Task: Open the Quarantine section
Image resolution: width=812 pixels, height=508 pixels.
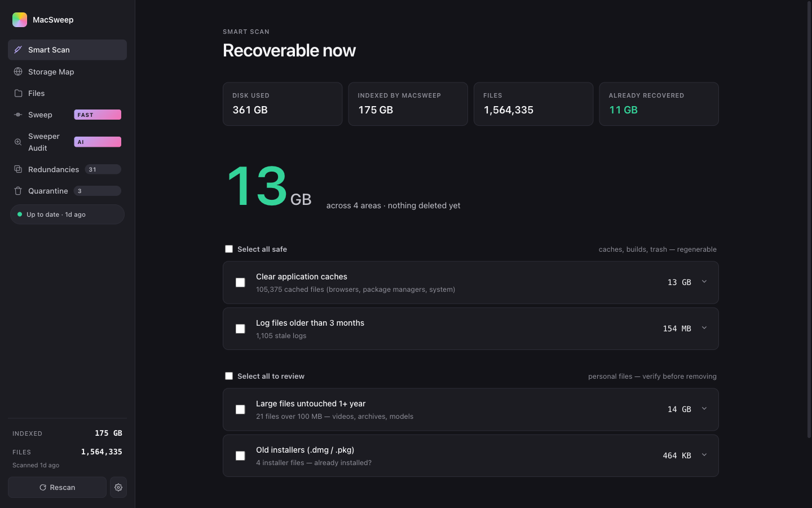Action: (x=67, y=191)
